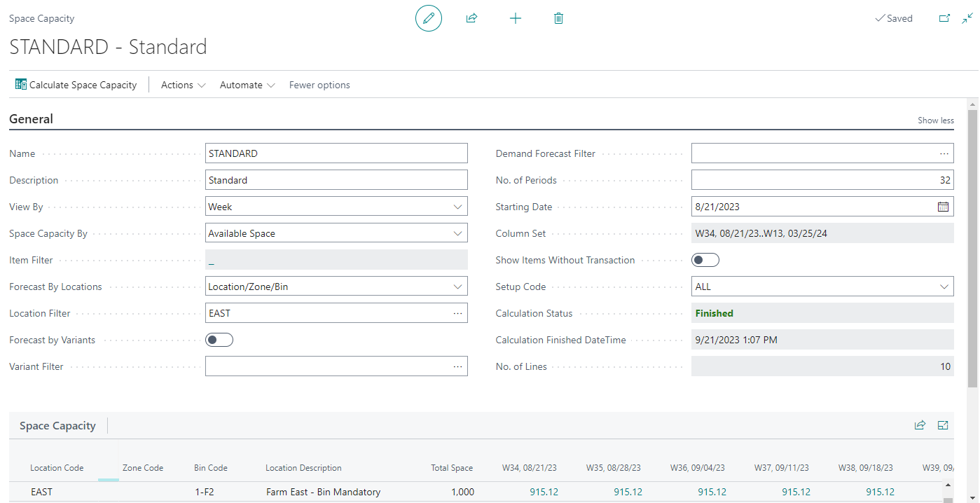Viewport: 980px width, 503px height.
Task: Open page in new window icon
Action: tap(944, 18)
